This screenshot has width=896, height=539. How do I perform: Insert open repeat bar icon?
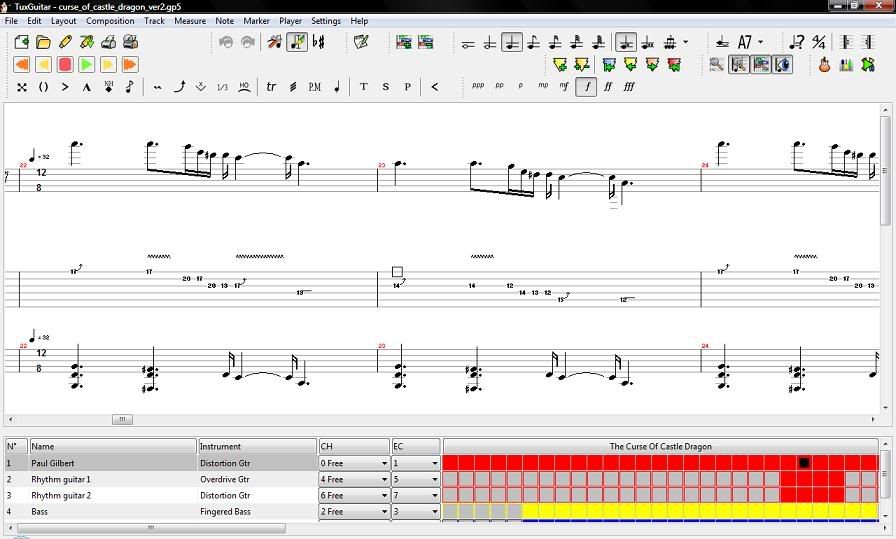847,42
